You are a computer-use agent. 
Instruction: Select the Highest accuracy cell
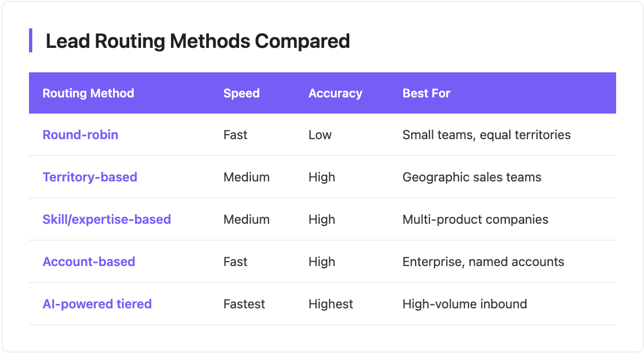(x=330, y=304)
